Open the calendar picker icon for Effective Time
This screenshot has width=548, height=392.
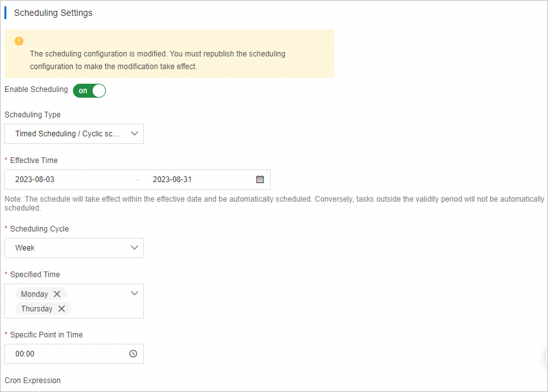tap(260, 180)
